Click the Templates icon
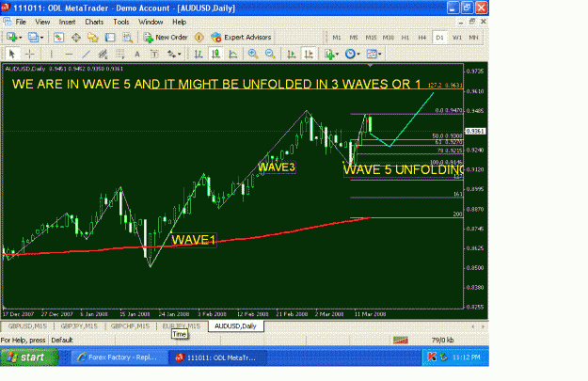 pyautogui.click(x=372, y=54)
